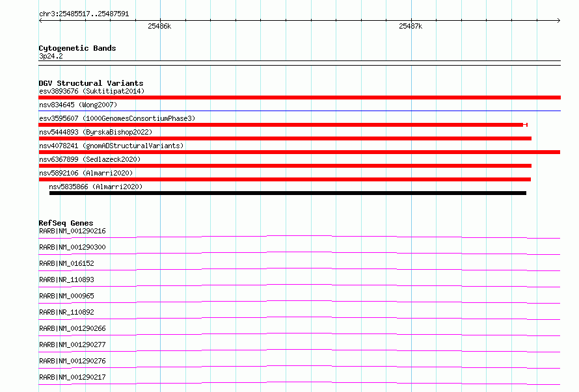Viewport: 579px width, 392px height.
Task: Click transcript label RARB|NR_110892
Action: coord(66,312)
